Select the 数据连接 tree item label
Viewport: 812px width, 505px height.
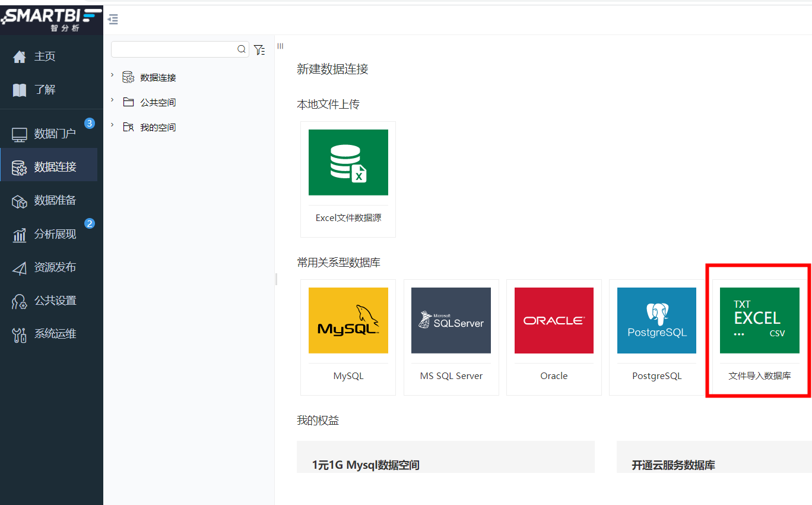coord(158,78)
